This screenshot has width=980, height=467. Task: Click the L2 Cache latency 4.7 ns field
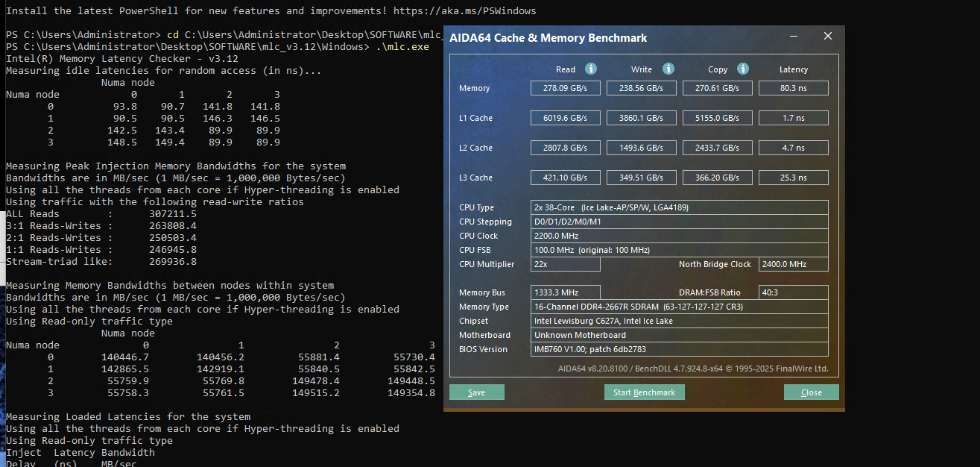[793, 148]
